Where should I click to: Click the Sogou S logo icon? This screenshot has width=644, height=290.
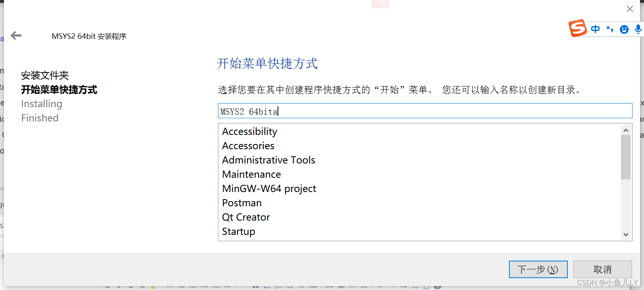click(x=578, y=28)
